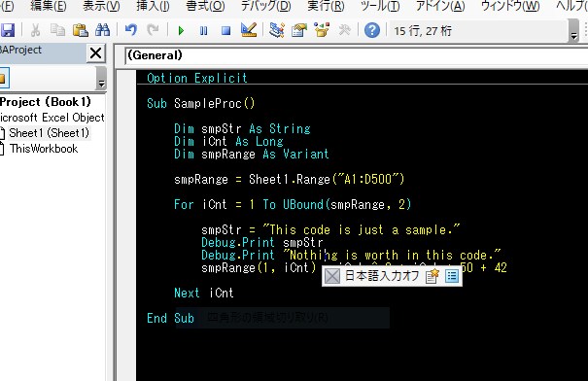
Task: Stop execution with the reset square icon
Action: click(x=225, y=30)
